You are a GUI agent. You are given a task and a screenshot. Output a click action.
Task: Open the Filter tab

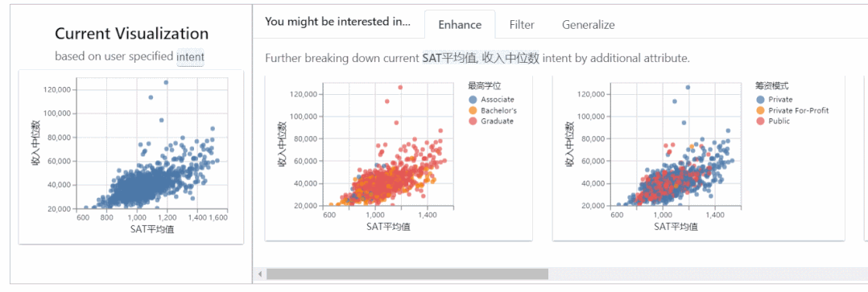(x=522, y=25)
